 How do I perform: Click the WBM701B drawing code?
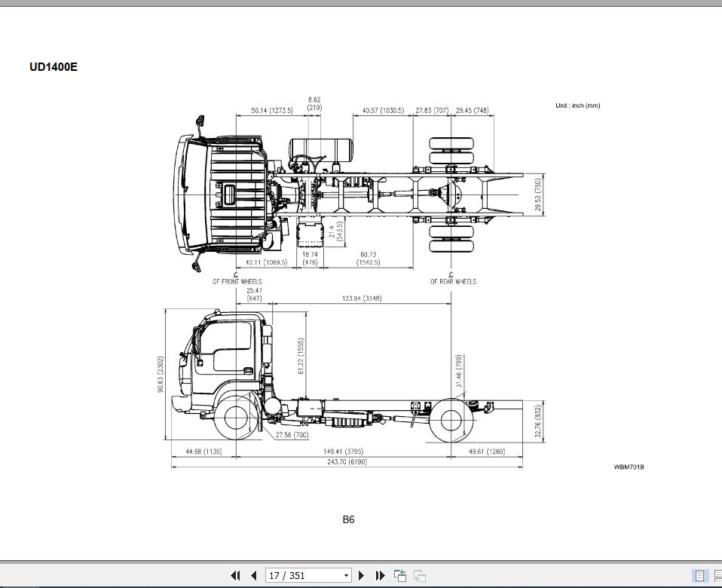point(629,467)
